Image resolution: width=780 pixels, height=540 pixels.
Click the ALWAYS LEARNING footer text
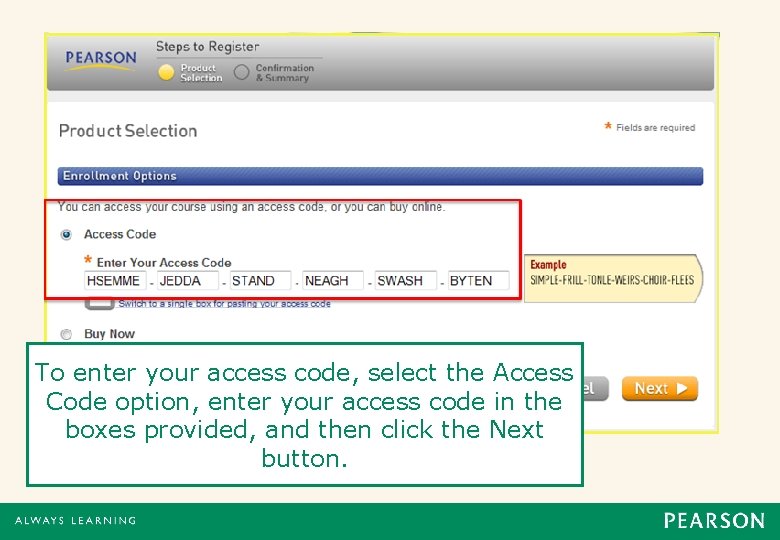[76, 521]
